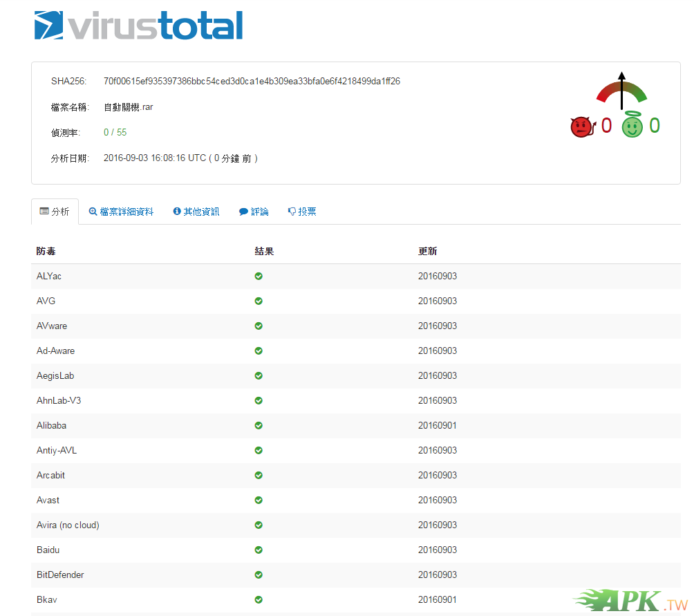Click the green check icon for AegisLab
The image size is (694, 616).
[x=259, y=375]
